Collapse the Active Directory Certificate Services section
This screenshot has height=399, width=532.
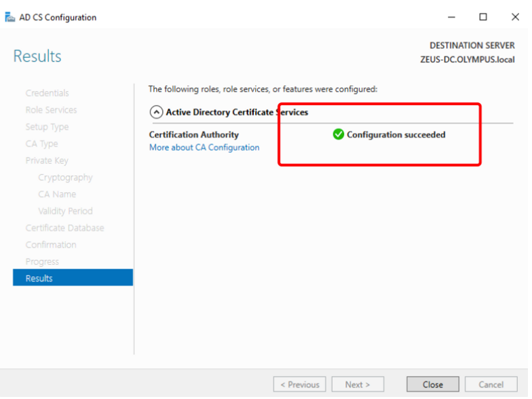156,113
